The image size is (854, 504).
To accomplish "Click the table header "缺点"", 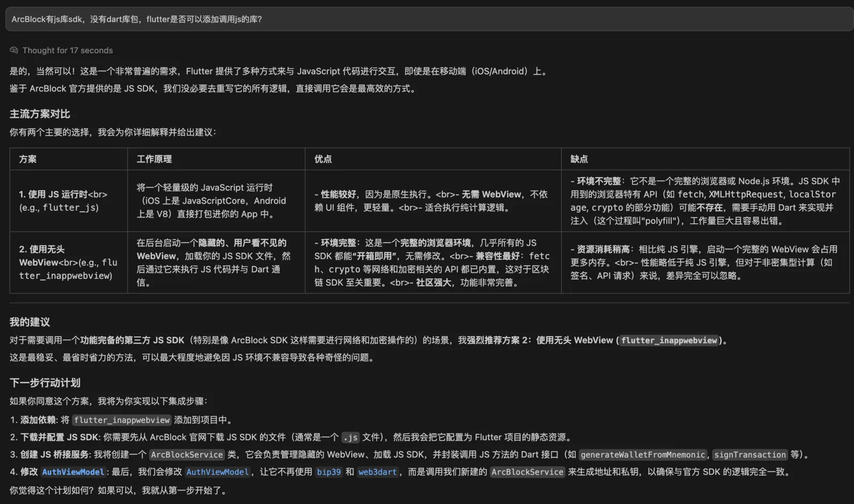I will coord(705,159).
